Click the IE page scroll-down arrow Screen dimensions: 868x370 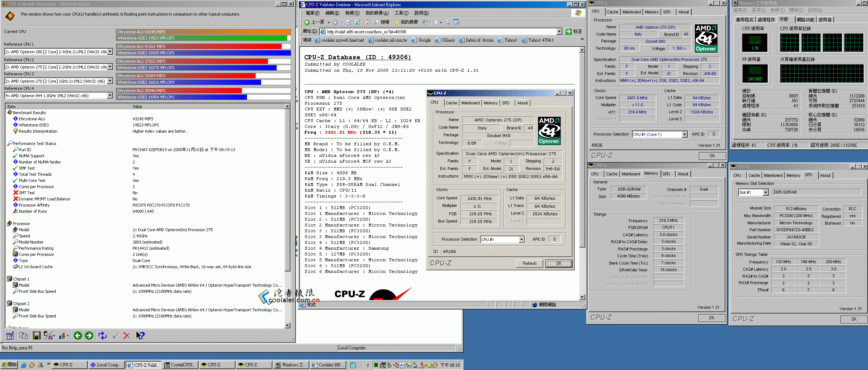tap(582, 297)
